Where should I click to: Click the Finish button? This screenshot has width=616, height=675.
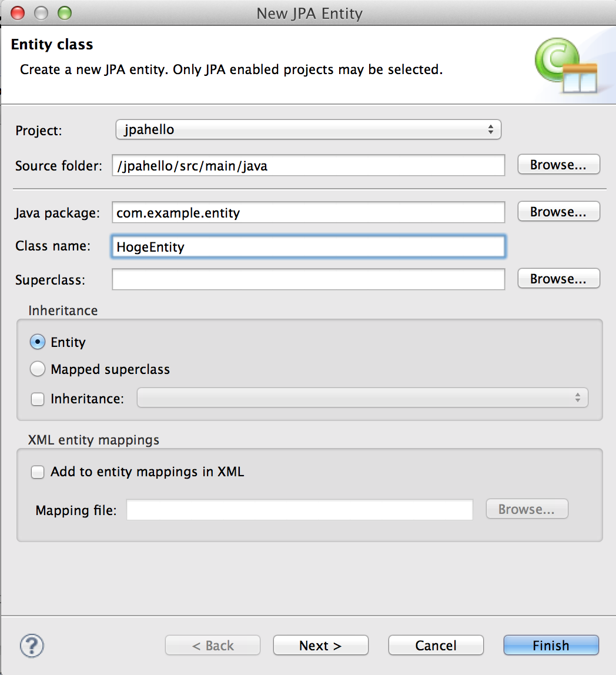[x=551, y=645]
